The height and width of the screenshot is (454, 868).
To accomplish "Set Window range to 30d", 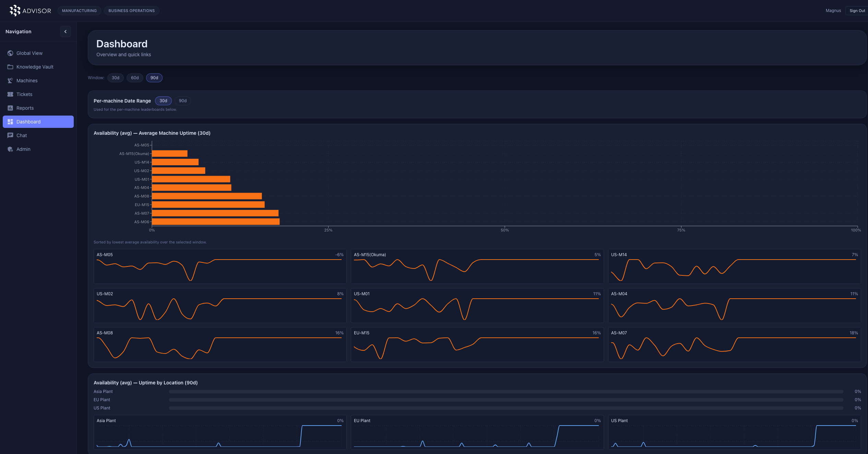I will point(115,78).
